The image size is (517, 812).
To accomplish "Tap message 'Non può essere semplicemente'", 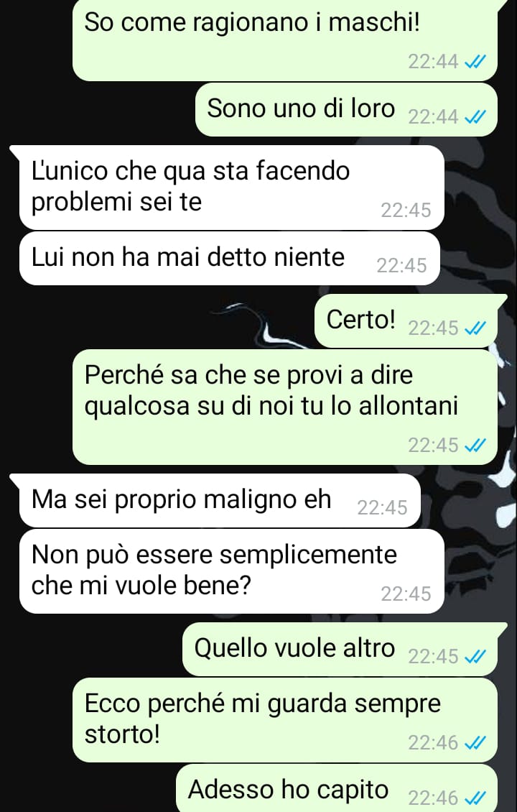I will tap(231, 572).
